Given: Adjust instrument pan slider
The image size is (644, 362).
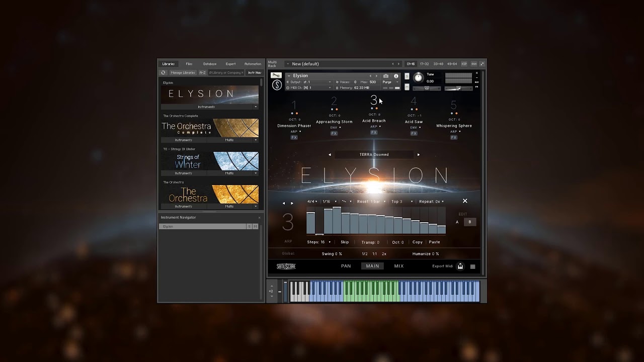Looking at the screenshot, I should pos(427,88).
